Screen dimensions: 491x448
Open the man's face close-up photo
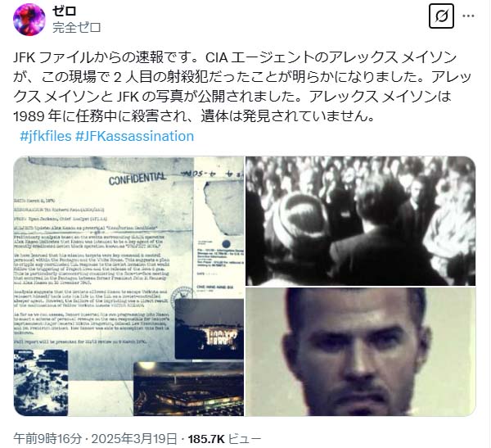(x=360, y=351)
